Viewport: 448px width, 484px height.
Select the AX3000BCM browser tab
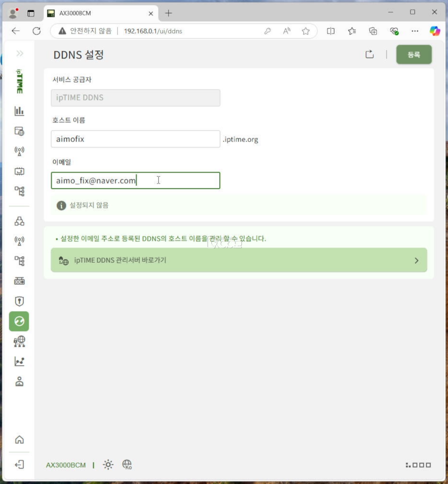coord(101,13)
